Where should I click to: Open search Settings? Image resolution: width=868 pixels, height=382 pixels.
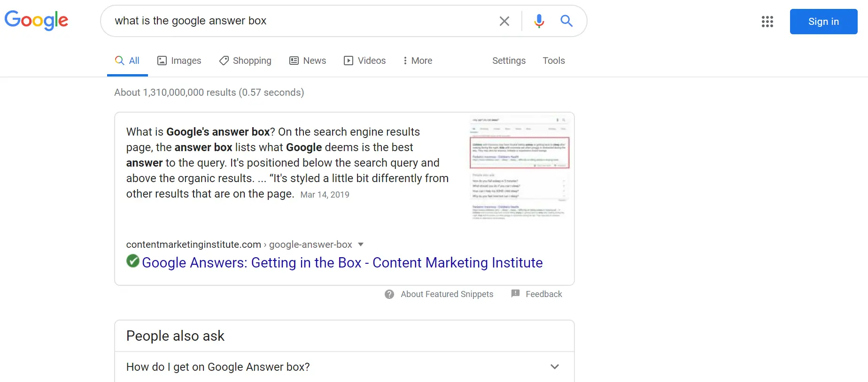coord(509,61)
